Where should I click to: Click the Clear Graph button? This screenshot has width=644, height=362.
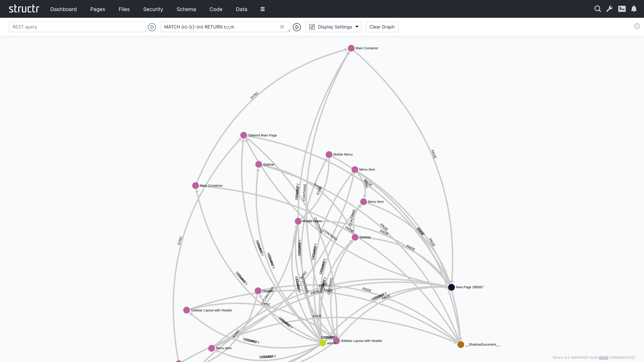pyautogui.click(x=382, y=27)
